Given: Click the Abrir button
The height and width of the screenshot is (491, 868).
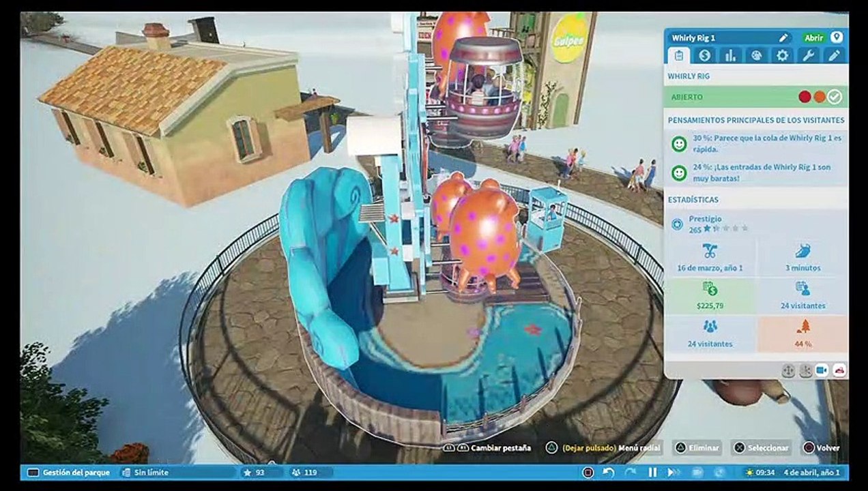Looking at the screenshot, I should point(813,38).
